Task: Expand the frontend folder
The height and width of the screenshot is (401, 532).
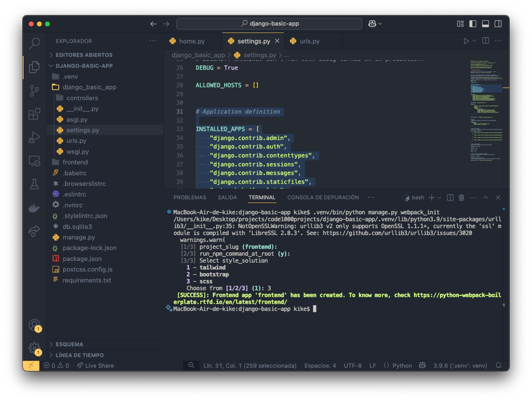Action: [x=105, y=162]
